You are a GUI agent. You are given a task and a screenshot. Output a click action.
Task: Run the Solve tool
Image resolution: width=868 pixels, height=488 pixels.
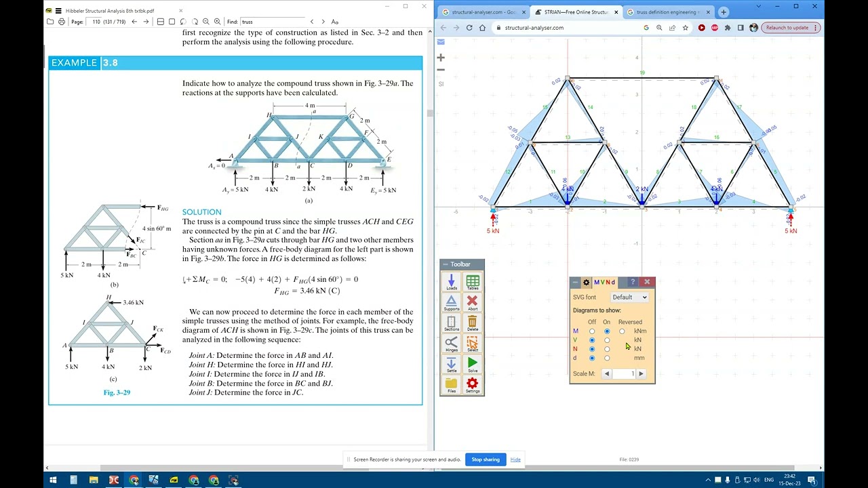(473, 365)
